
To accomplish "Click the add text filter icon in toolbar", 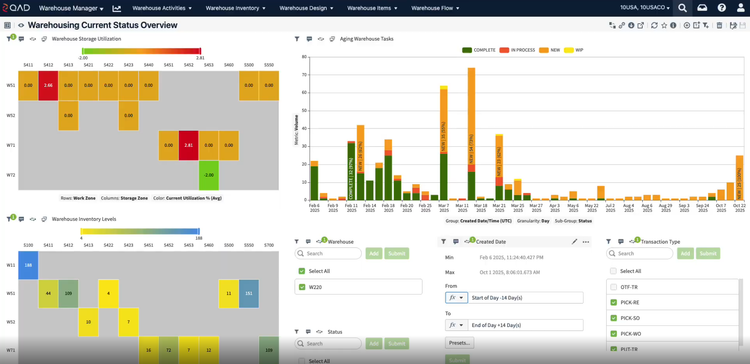I will tap(706, 25).
